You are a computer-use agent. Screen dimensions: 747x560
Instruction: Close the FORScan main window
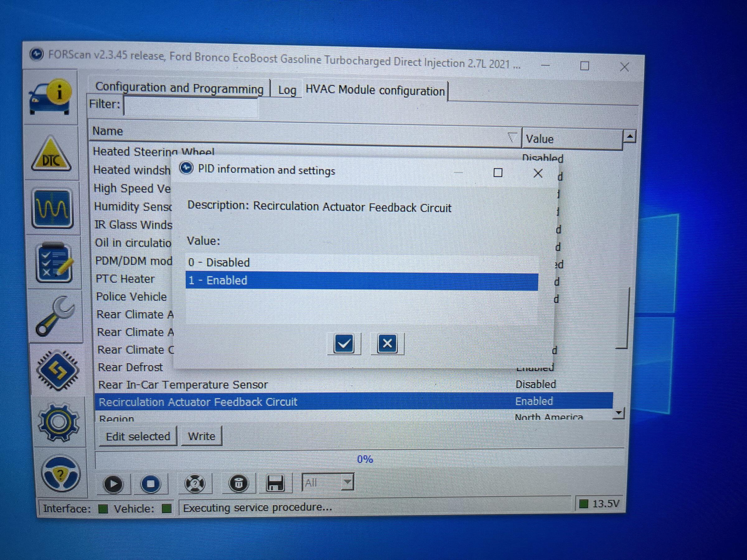(624, 67)
